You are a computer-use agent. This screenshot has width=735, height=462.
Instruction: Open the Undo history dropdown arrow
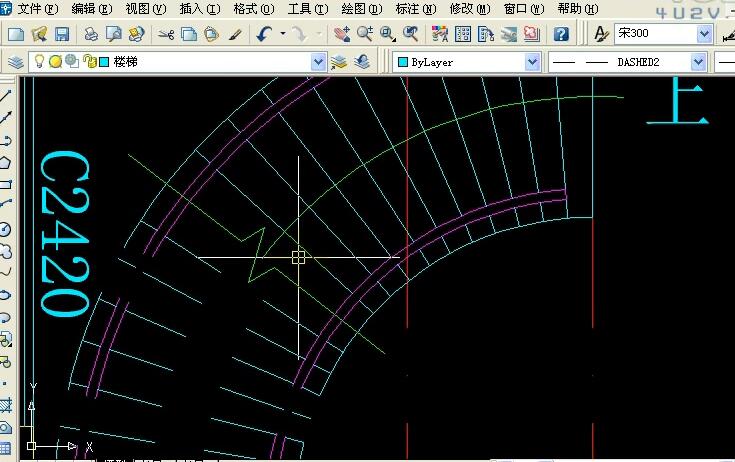coord(283,34)
